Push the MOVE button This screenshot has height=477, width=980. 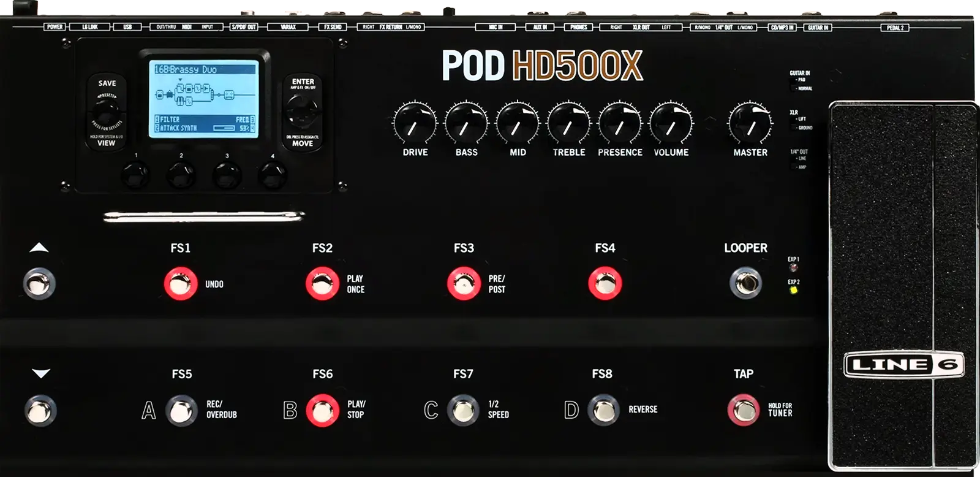(303, 143)
